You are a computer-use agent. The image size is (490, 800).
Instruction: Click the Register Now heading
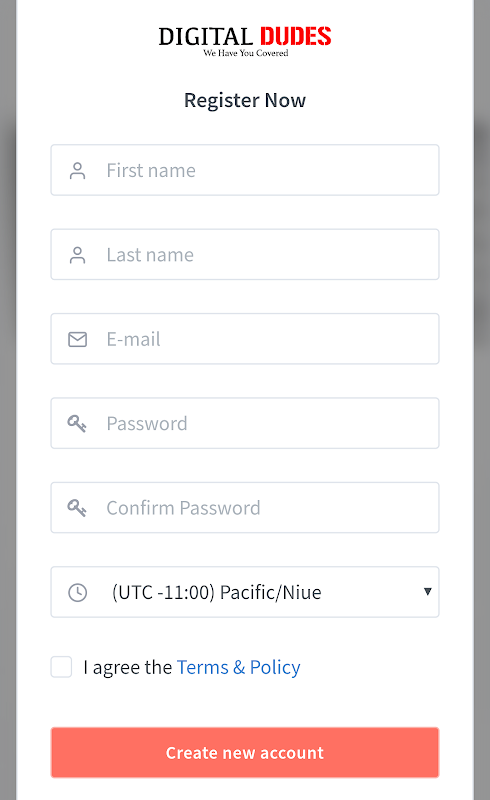pyautogui.click(x=245, y=101)
